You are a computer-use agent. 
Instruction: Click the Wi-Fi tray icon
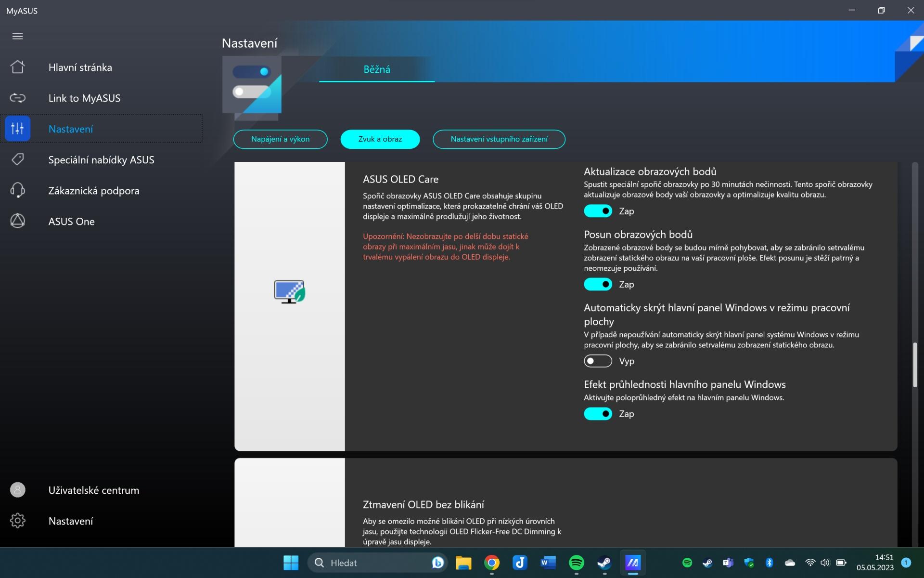pyautogui.click(x=810, y=563)
